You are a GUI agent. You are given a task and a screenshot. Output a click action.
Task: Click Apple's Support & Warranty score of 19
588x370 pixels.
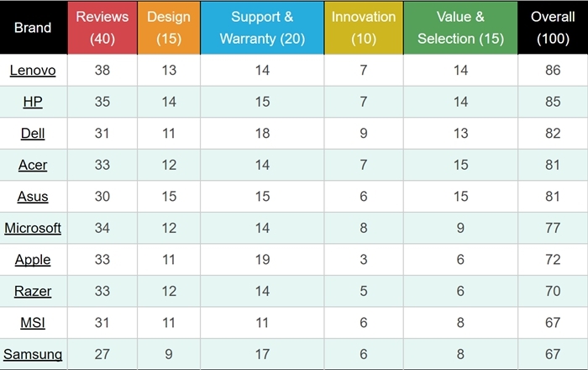point(262,260)
